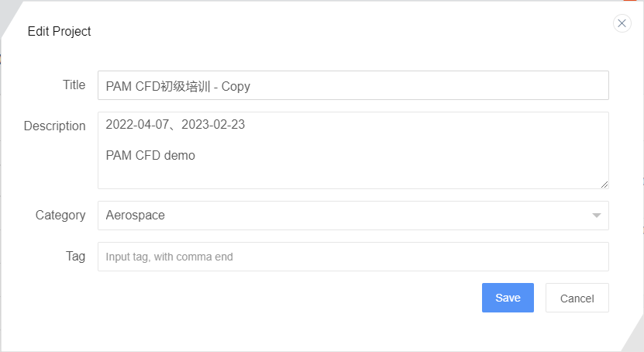The image size is (644, 352).
Task: Cancel editing the project
Action: tap(577, 298)
